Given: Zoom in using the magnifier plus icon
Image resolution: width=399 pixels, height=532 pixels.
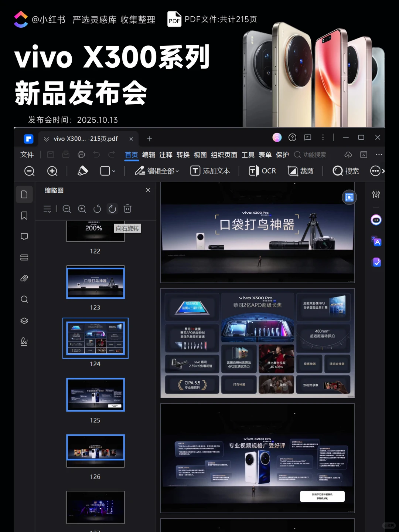Looking at the screenshot, I should (x=52, y=171).
